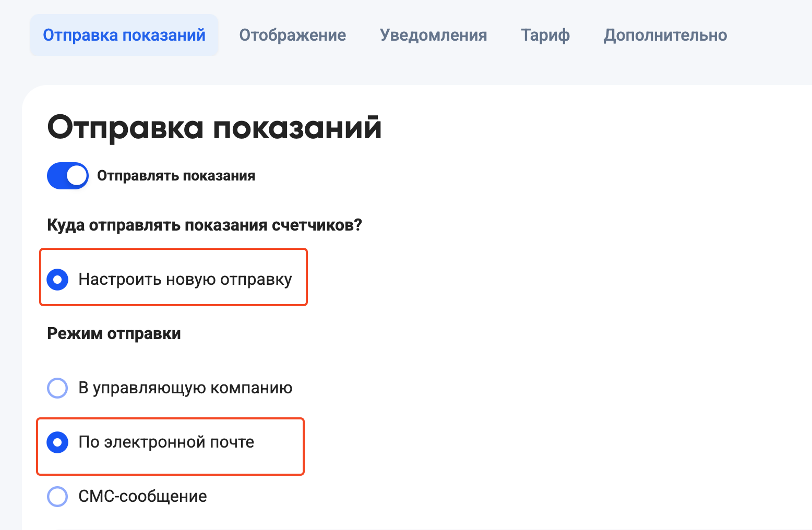This screenshot has width=812, height=530.
Task: Click the По электронной почте option text
Action: click(x=166, y=442)
